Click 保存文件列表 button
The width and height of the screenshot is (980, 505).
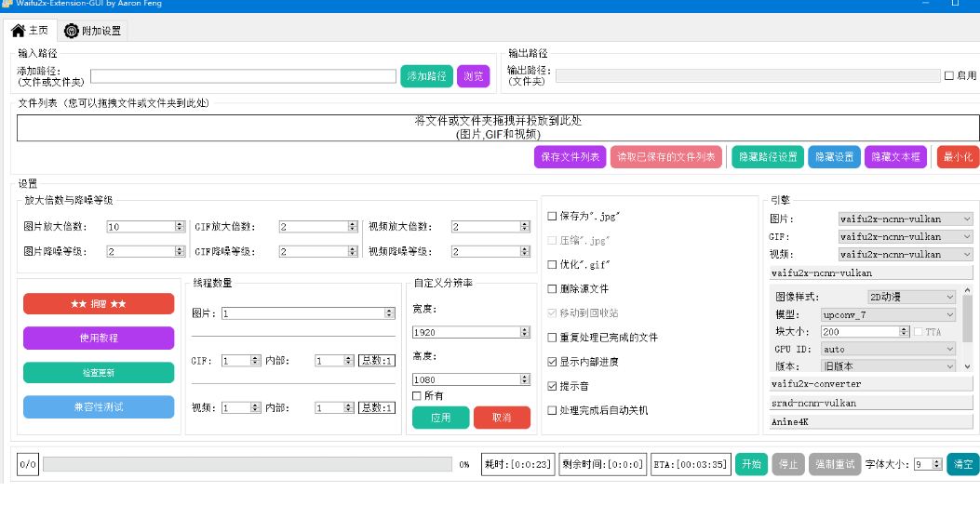coord(570,156)
